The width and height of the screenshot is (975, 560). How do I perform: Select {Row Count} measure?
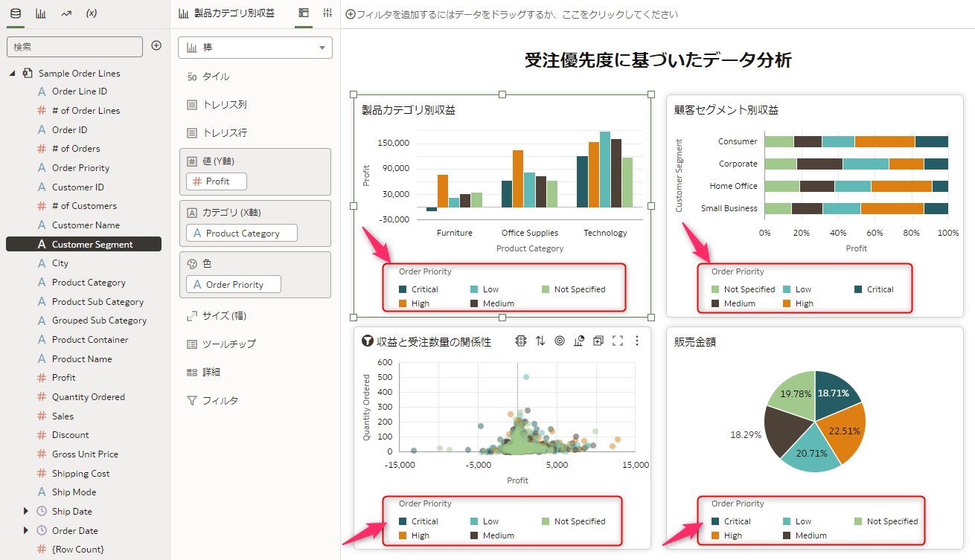coord(77,549)
